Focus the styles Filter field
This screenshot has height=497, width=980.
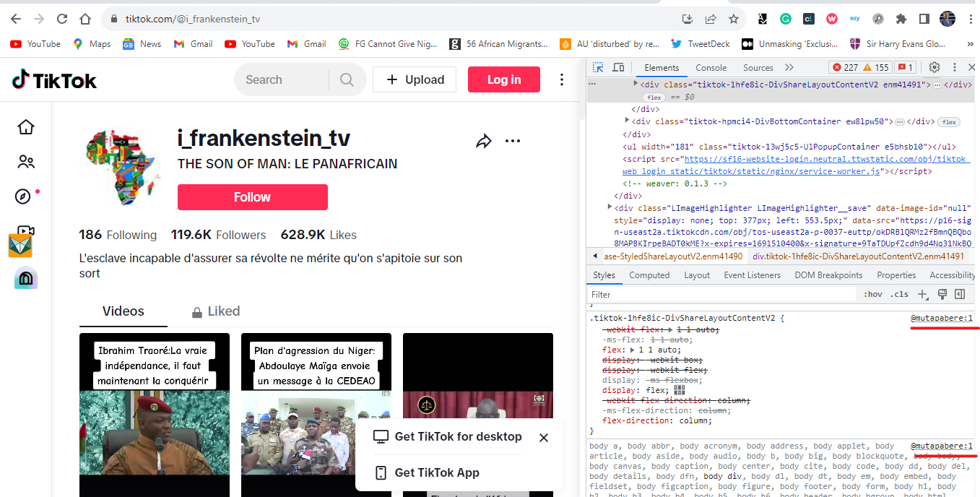click(722, 294)
